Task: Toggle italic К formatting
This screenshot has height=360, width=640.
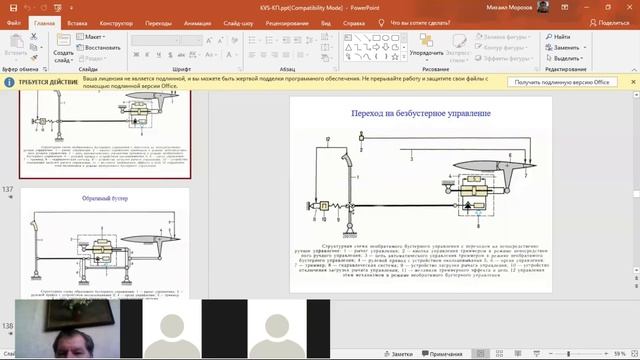Action: tap(147, 55)
